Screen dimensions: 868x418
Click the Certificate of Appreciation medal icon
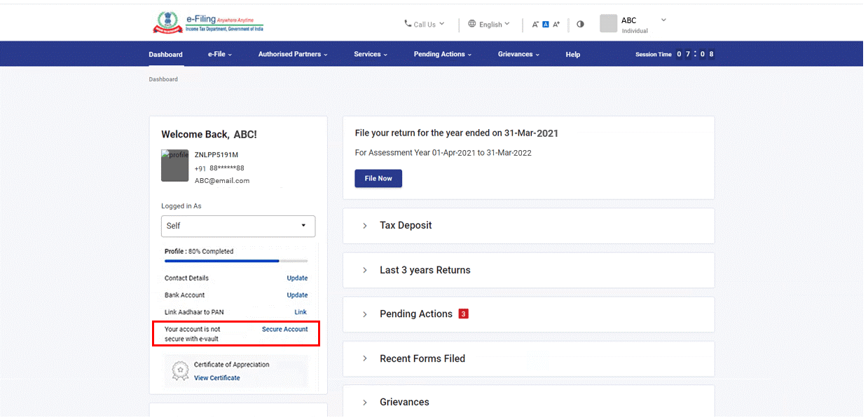[x=179, y=370]
